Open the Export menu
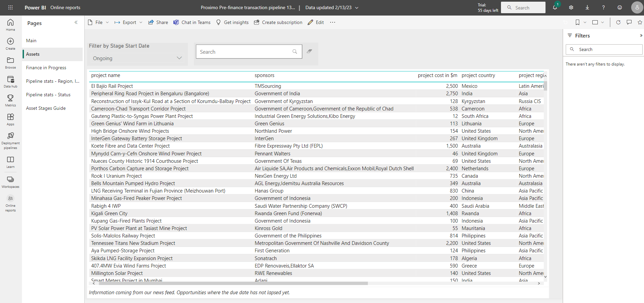 pyautogui.click(x=128, y=22)
